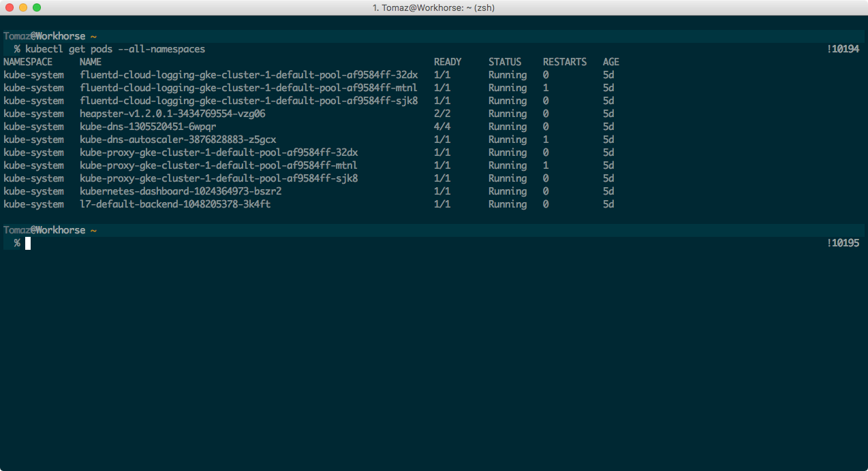Click pod name fluentd-cloud-logging ending in 32dx
The image size is (868, 471).
point(249,75)
